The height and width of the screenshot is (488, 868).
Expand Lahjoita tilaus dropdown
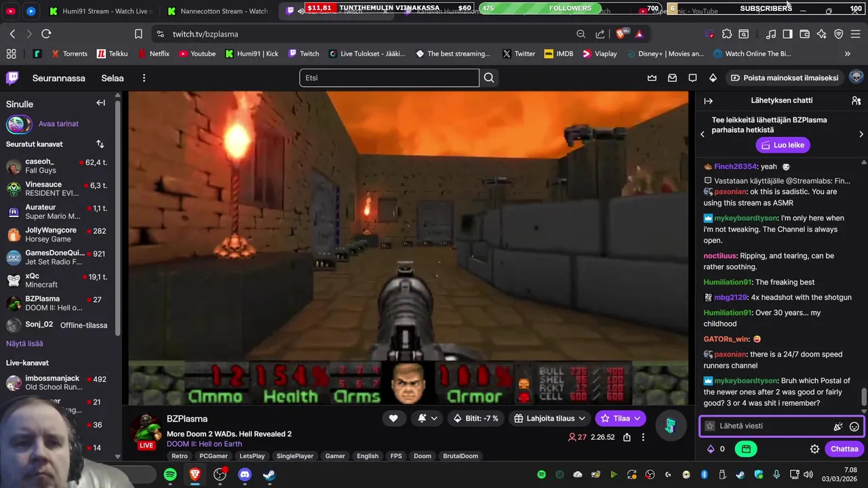549,418
